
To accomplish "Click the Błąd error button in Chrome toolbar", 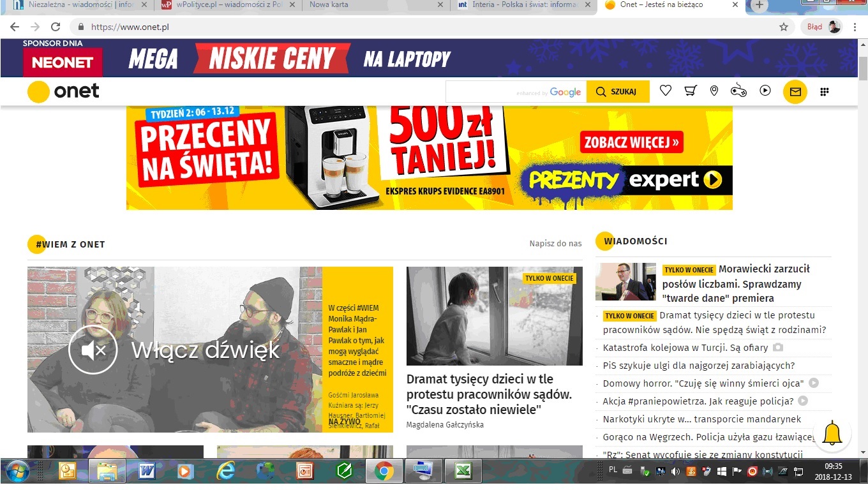I will coord(814,27).
